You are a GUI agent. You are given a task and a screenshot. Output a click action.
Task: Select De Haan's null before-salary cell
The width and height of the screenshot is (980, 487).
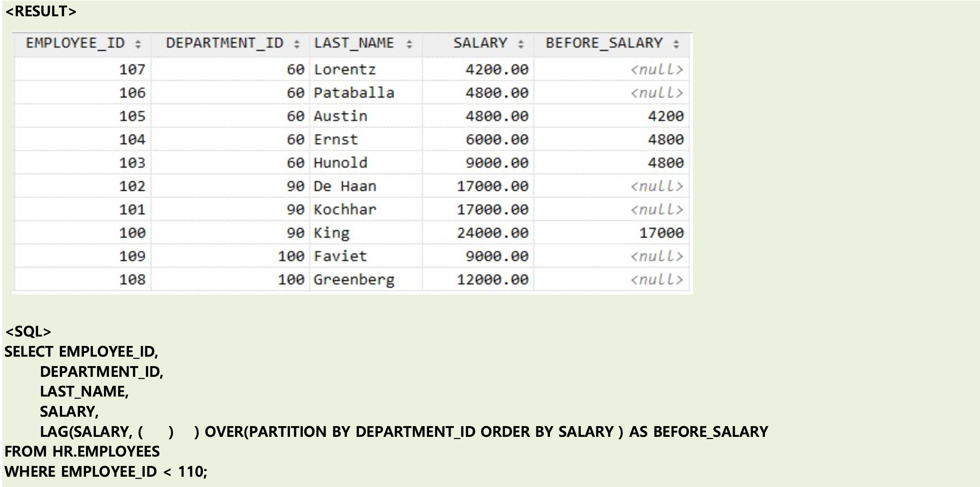tap(656, 186)
